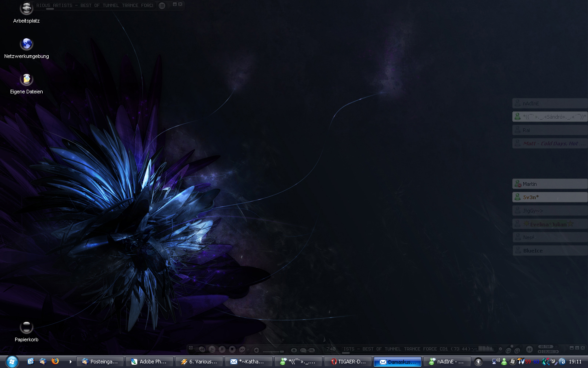Switch to the Posteinga... taskbar window

pyautogui.click(x=100, y=362)
